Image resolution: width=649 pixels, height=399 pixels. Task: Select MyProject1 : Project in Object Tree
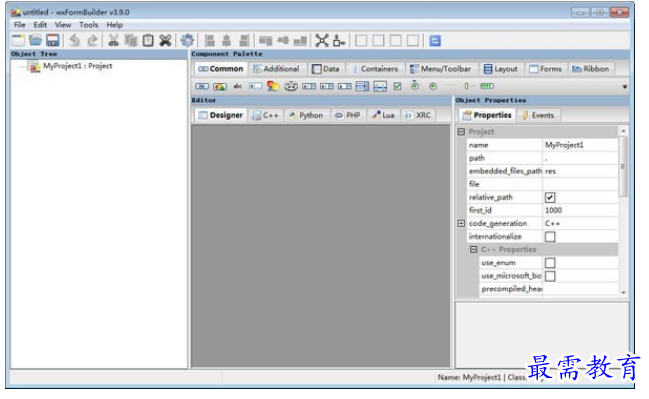point(77,66)
